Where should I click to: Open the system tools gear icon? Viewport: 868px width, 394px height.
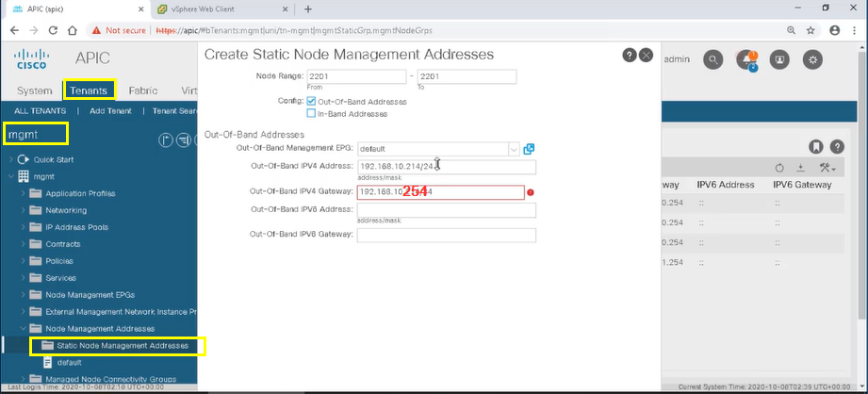812,59
